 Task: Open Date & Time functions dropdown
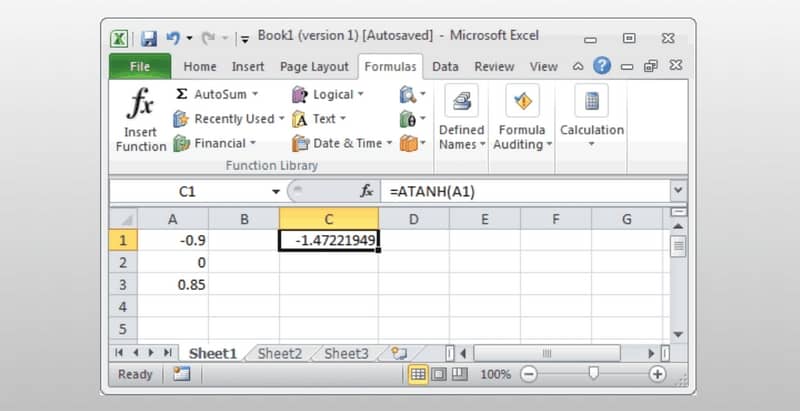[x=342, y=143]
